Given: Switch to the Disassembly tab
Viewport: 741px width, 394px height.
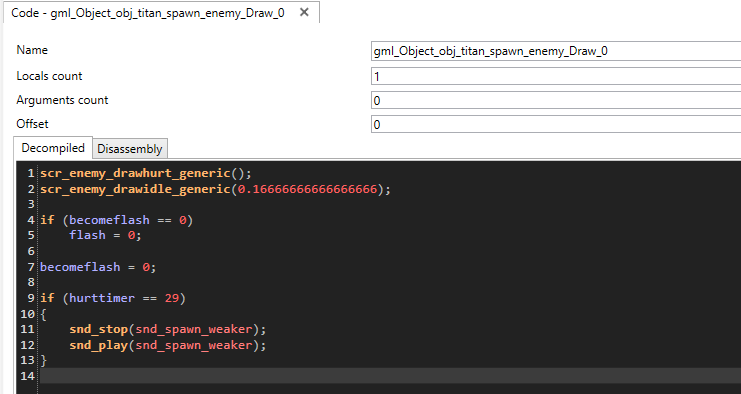Looking at the screenshot, I should click(x=129, y=149).
